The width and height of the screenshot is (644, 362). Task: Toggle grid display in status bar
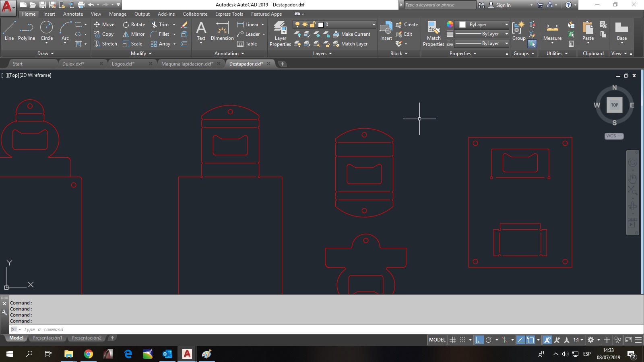point(453,340)
